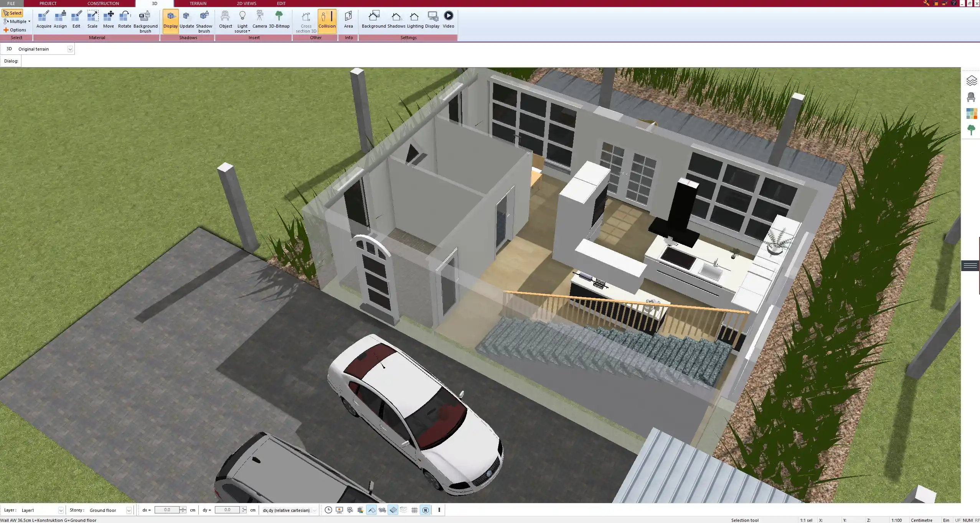Open the Multiple selection dropdown
Image resolution: width=980 pixels, height=523 pixels.
pos(17,21)
